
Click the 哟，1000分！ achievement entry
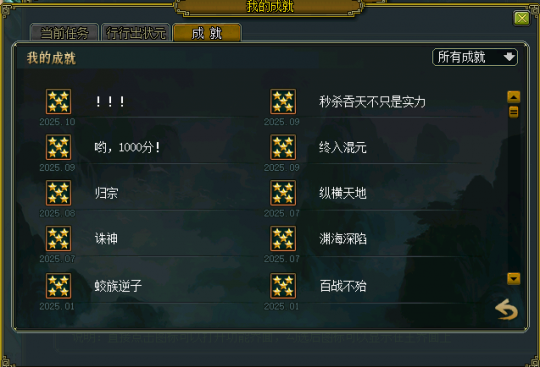coord(127,148)
